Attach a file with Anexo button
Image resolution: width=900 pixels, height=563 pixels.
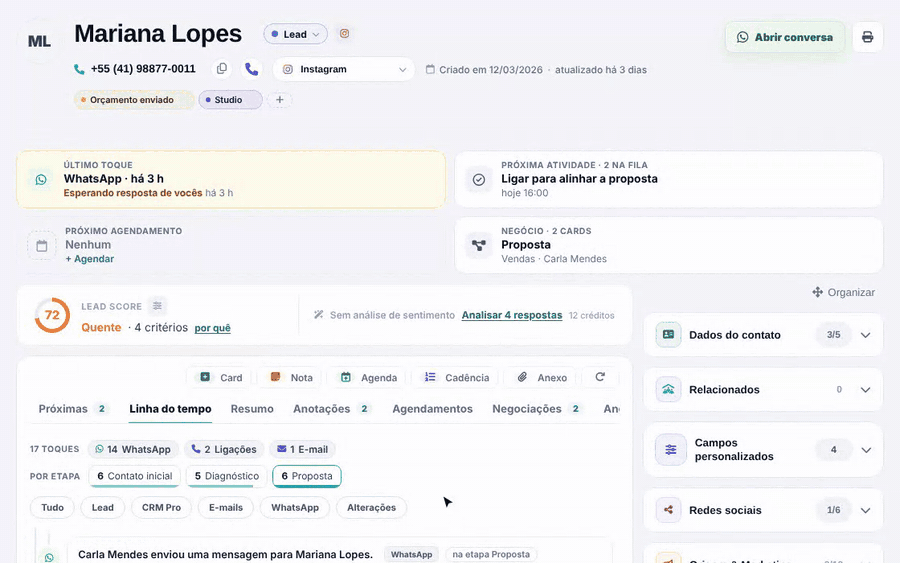tap(541, 377)
